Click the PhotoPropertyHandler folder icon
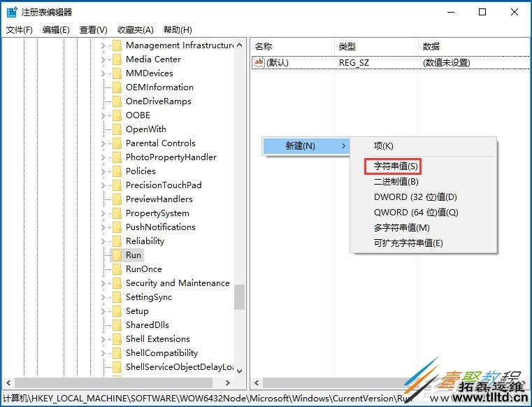 point(117,157)
